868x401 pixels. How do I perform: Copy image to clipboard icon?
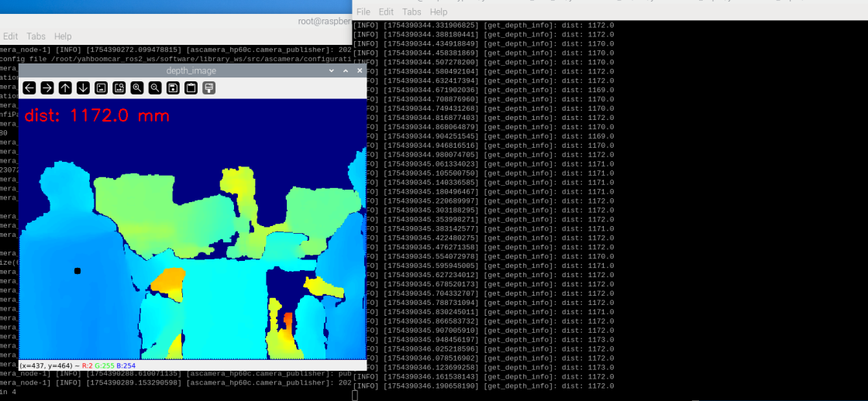[191, 88]
